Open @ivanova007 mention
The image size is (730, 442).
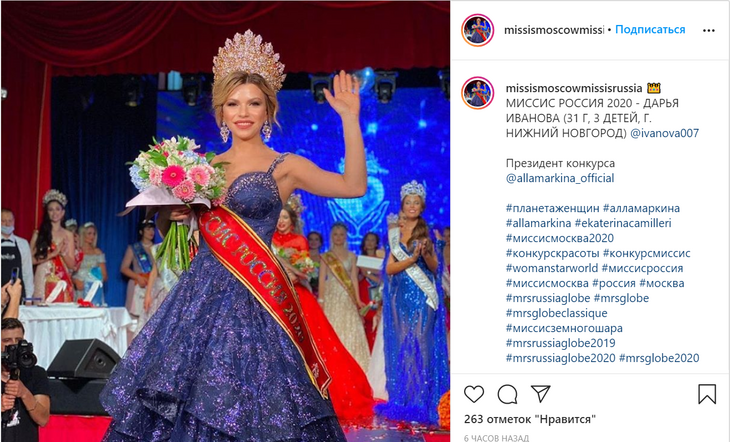click(x=664, y=133)
